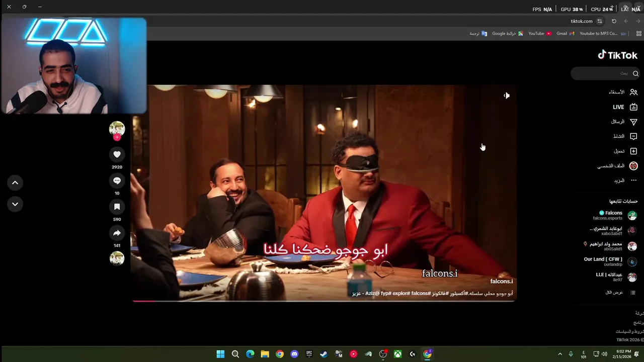Click the falcons.i username on the video
This screenshot has height=362, width=644.
coord(502,281)
